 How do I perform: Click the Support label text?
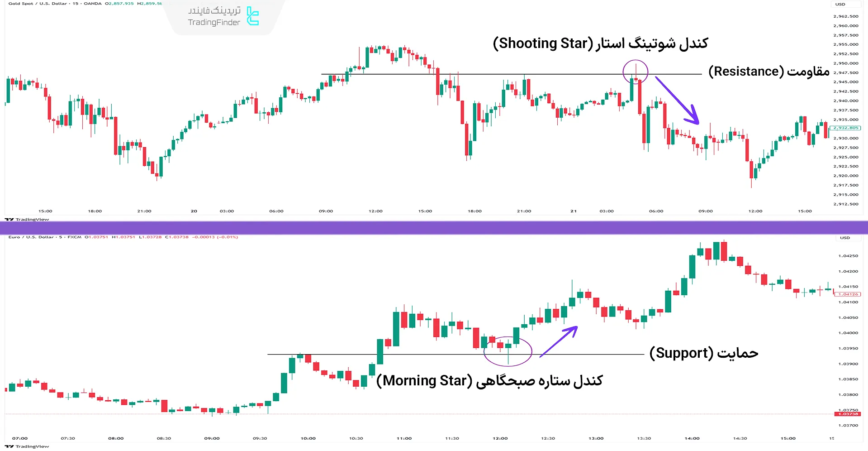click(x=703, y=353)
